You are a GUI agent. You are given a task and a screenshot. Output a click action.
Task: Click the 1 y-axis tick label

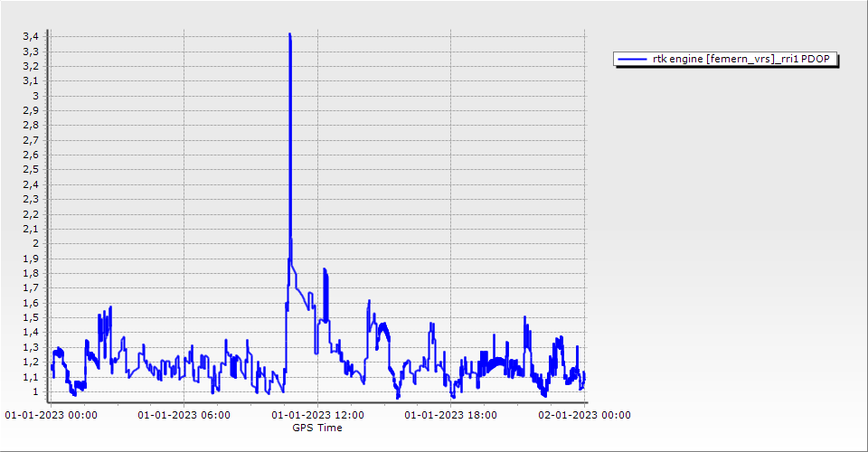tap(34, 391)
